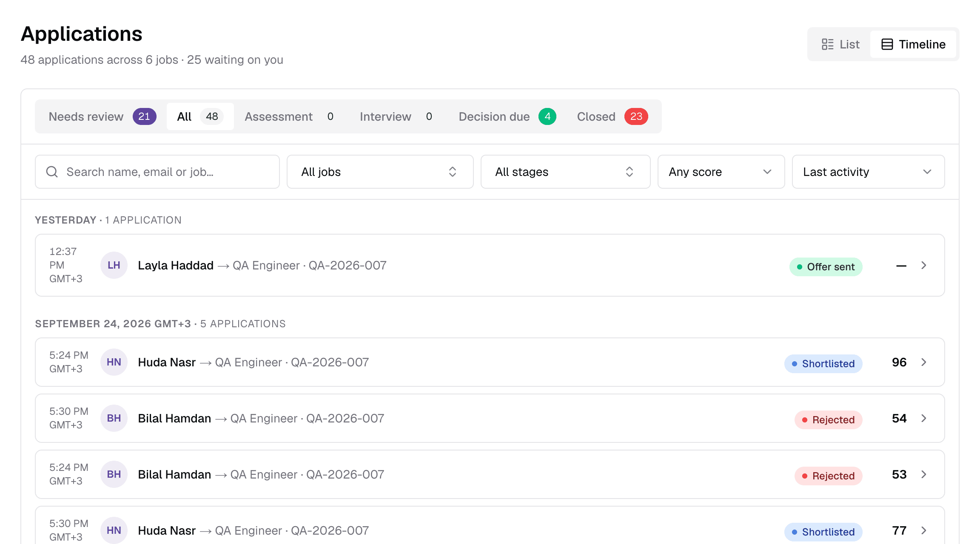Screen dimensions: 980x544
Task: Select Huda Nasr's 5:24 PM application
Action: [490, 362]
